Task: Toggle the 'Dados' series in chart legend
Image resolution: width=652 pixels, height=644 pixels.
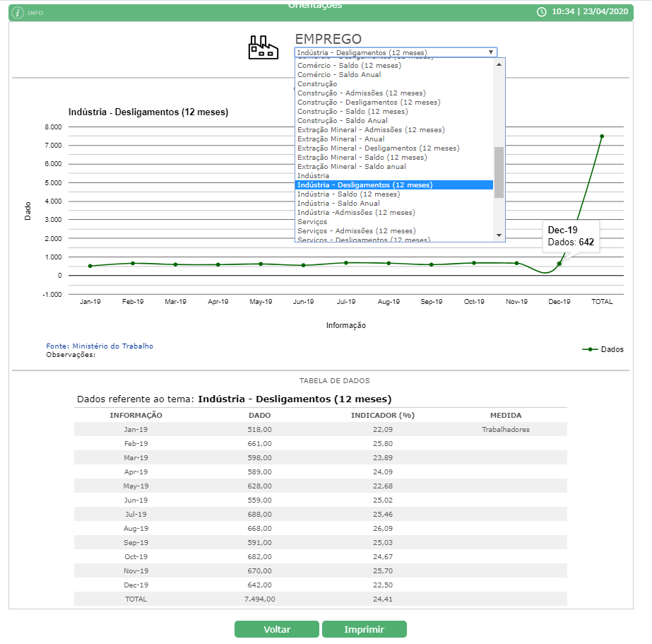Action: [x=603, y=349]
